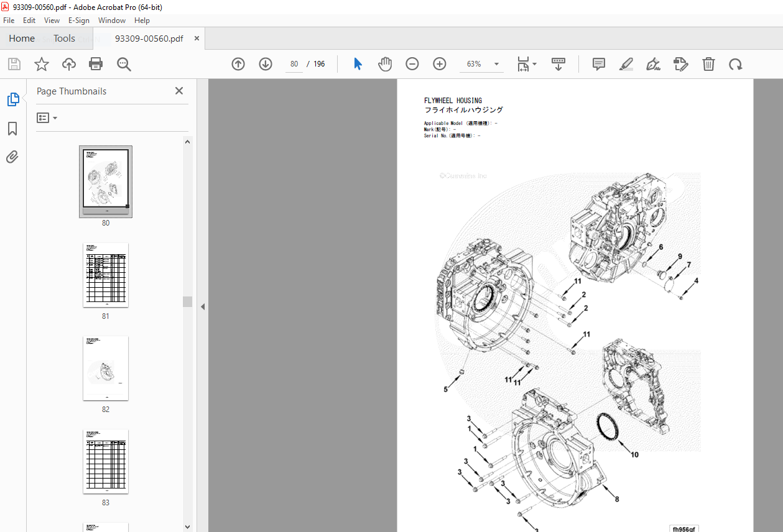The height and width of the screenshot is (532, 783).
Task: Activate the Hand pan tool
Action: click(x=386, y=64)
